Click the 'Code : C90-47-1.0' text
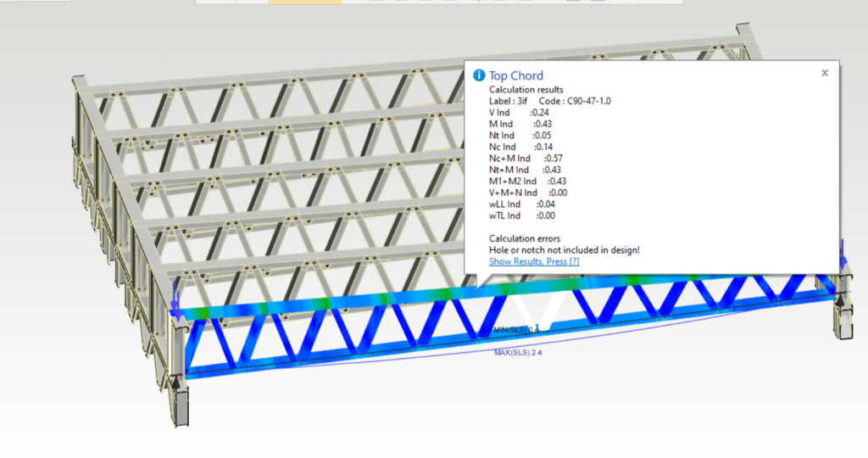The width and height of the screenshot is (868, 458). tap(575, 101)
